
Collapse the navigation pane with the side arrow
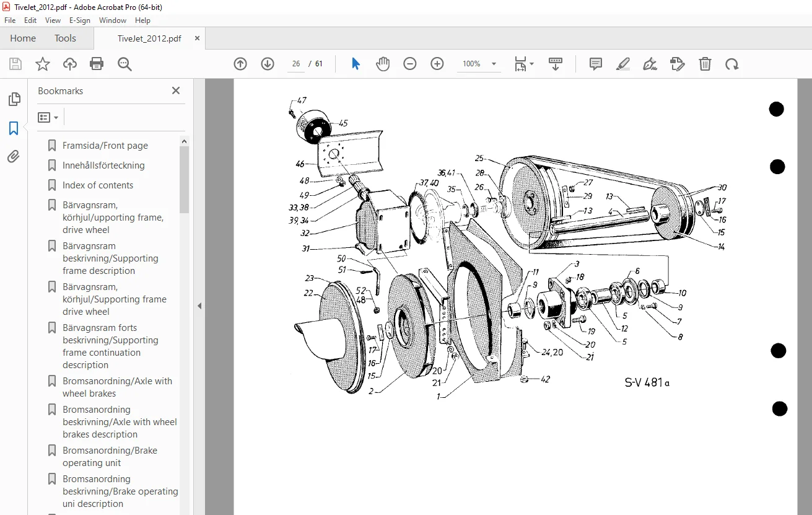[199, 306]
